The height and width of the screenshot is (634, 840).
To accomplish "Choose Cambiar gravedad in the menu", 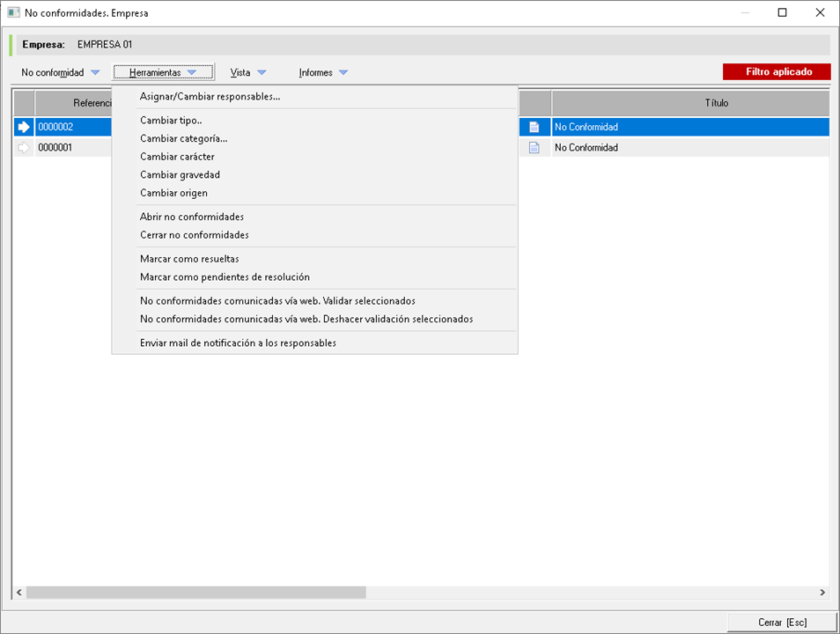I will click(180, 175).
